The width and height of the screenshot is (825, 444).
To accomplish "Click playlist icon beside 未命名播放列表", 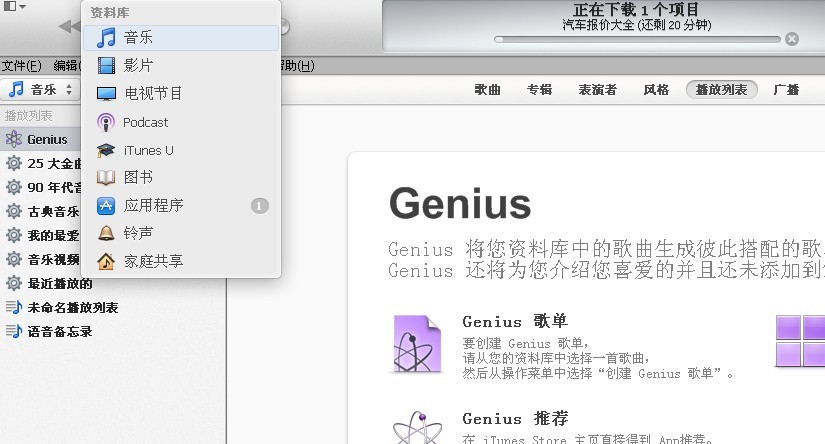I will pyautogui.click(x=14, y=307).
